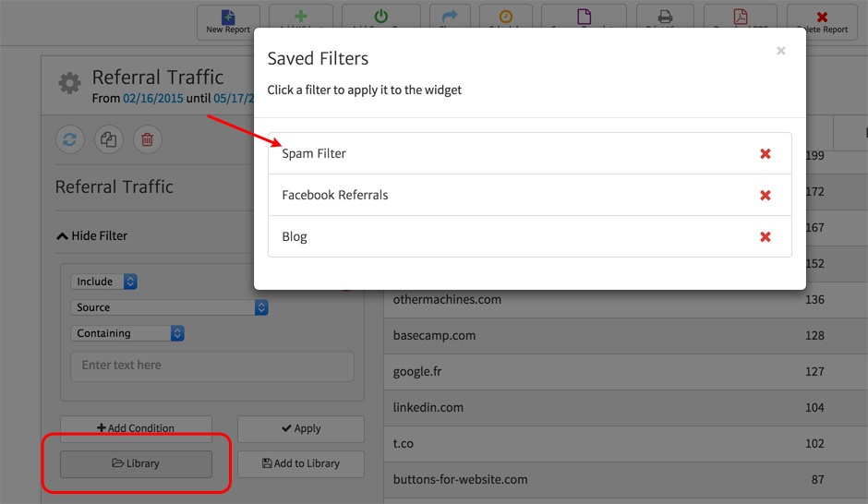Open settings gear next to Referral Traffic

69,84
